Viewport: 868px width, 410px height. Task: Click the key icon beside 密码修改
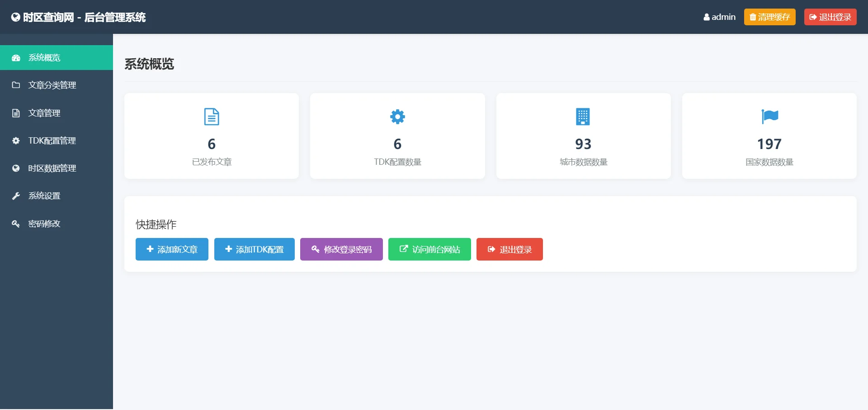(x=16, y=224)
